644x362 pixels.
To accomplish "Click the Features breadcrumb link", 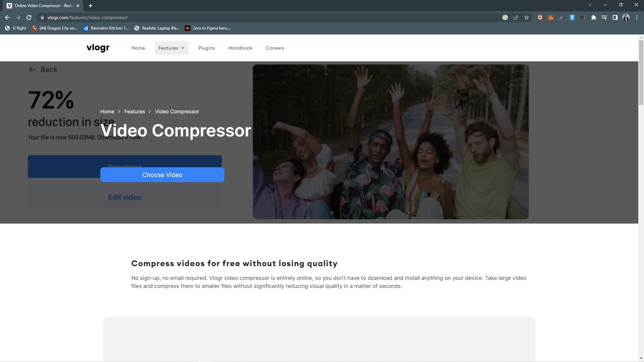I will tap(135, 112).
